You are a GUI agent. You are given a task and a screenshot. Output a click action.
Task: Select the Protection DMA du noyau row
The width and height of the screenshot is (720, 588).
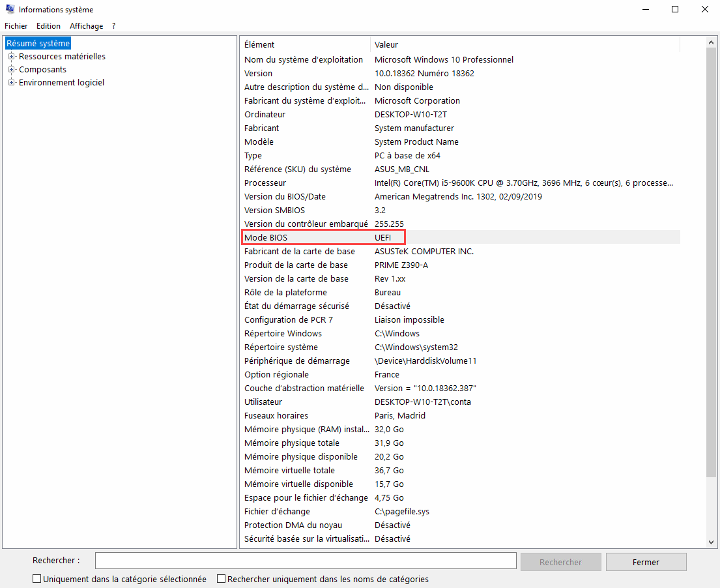(x=461, y=525)
